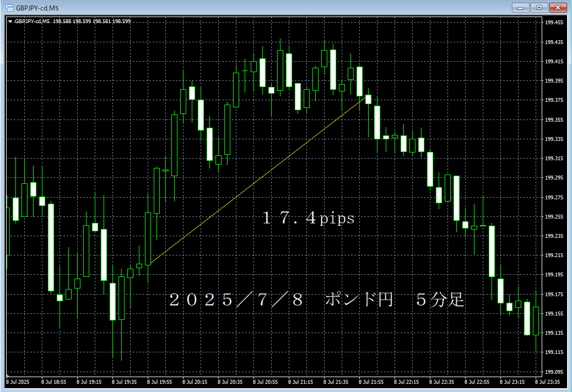Click price label 199.315 on price scale
572x392 pixels.
coord(554,159)
